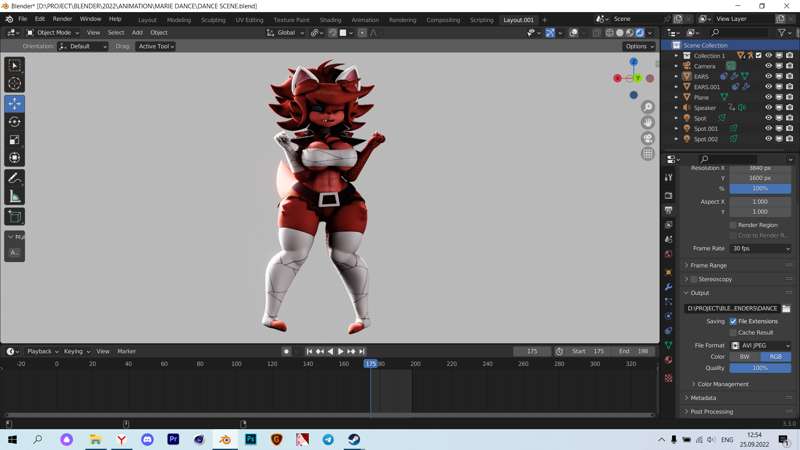This screenshot has height=450, width=800.
Task: Activate the Transform tool
Action: pos(14,158)
